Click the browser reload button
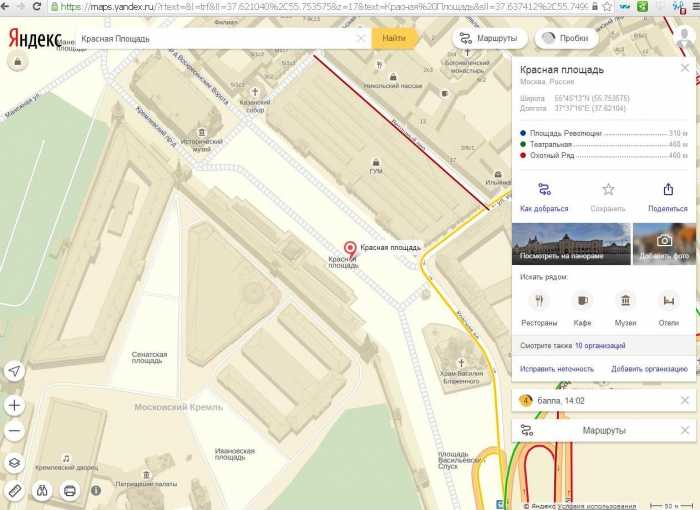 pos(37,6)
